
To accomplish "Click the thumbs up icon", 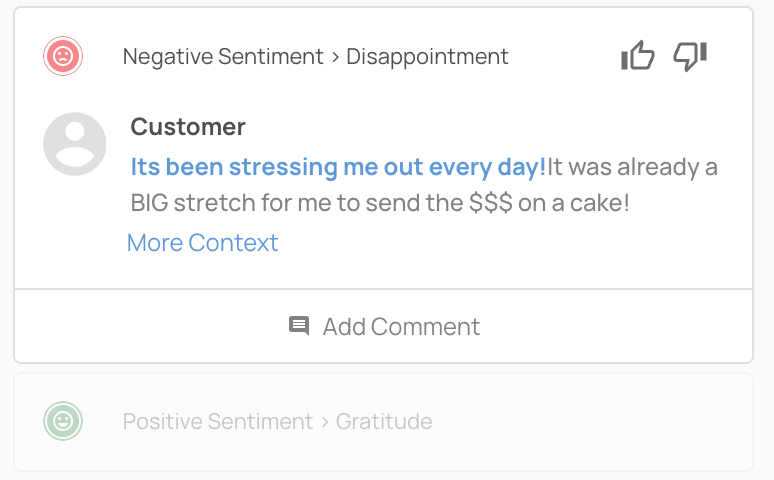I will (x=637, y=56).
